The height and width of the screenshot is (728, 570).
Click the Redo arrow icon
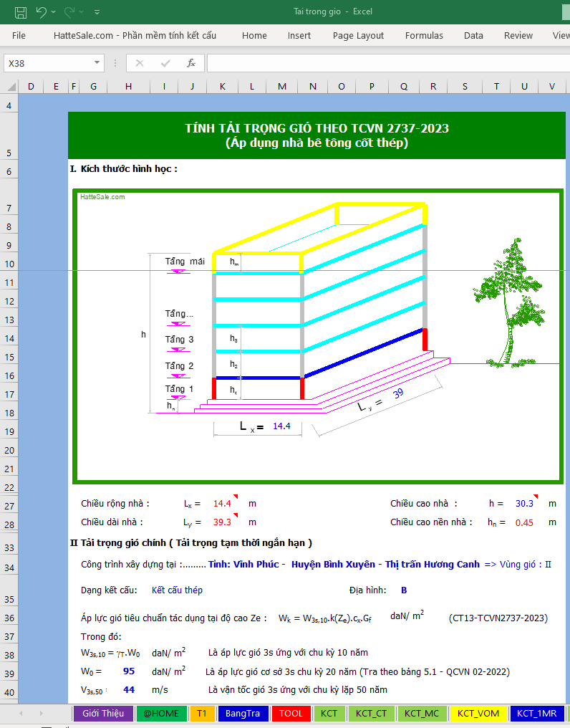pyautogui.click(x=69, y=12)
